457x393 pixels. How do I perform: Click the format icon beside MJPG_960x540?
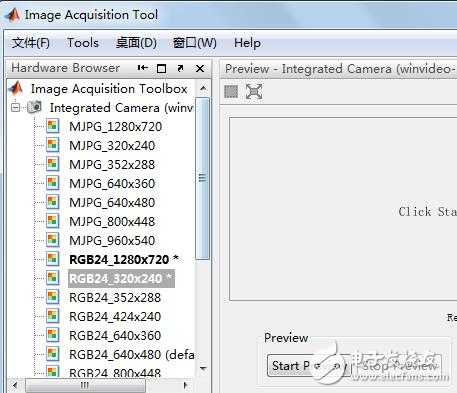53,240
